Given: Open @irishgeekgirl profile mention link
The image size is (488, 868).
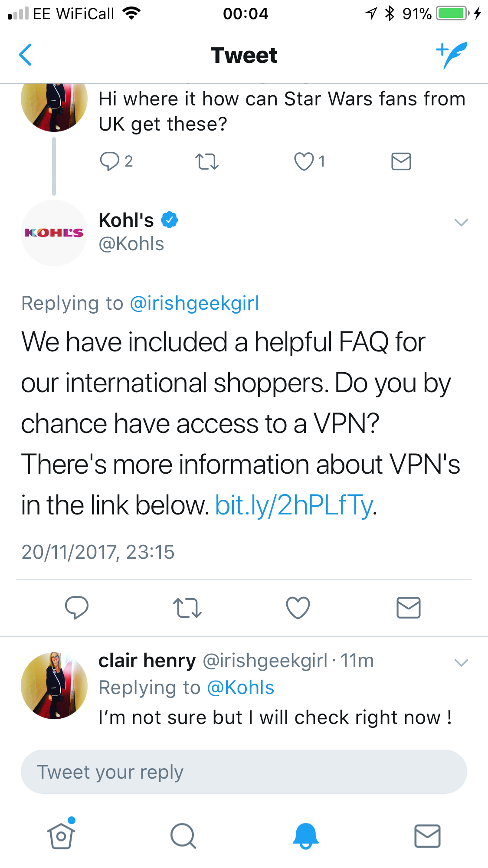Looking at the screenshot, I should (194, 303).
